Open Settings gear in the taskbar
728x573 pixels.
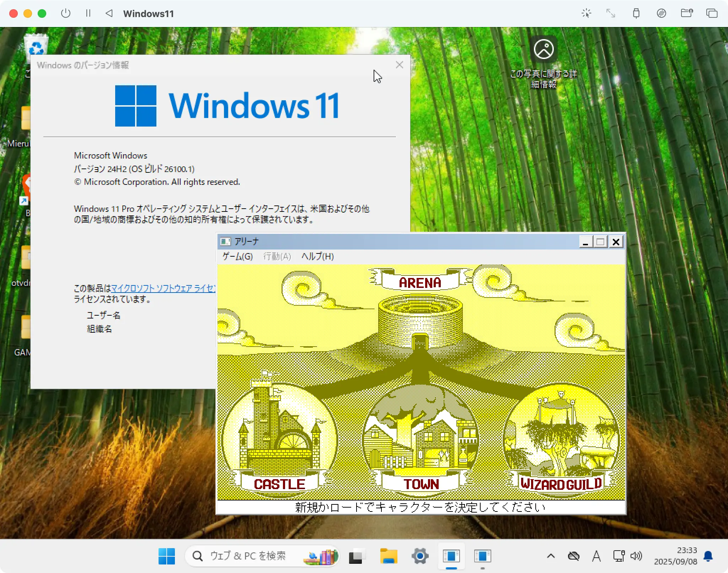tap(420, 556)
